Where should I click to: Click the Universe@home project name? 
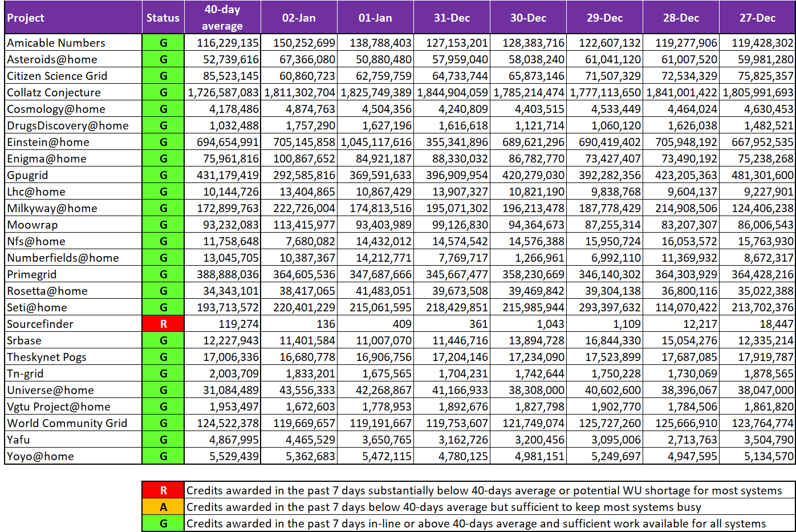coord(50,390)
